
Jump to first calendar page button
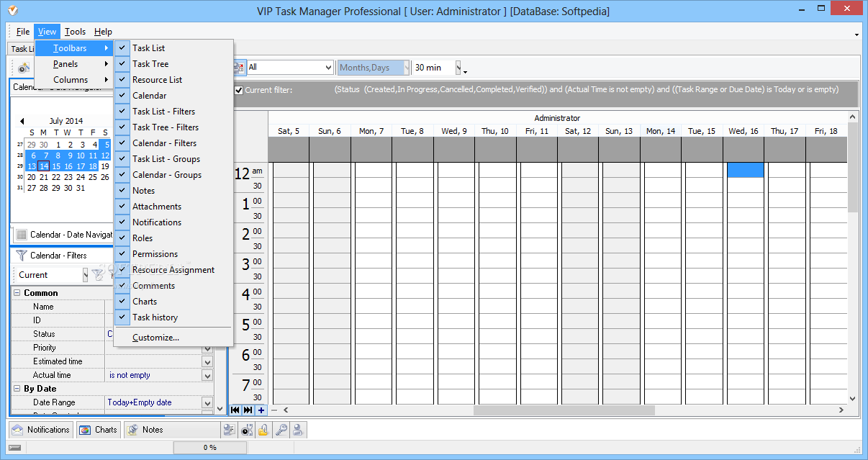click(x=235, y=410)
